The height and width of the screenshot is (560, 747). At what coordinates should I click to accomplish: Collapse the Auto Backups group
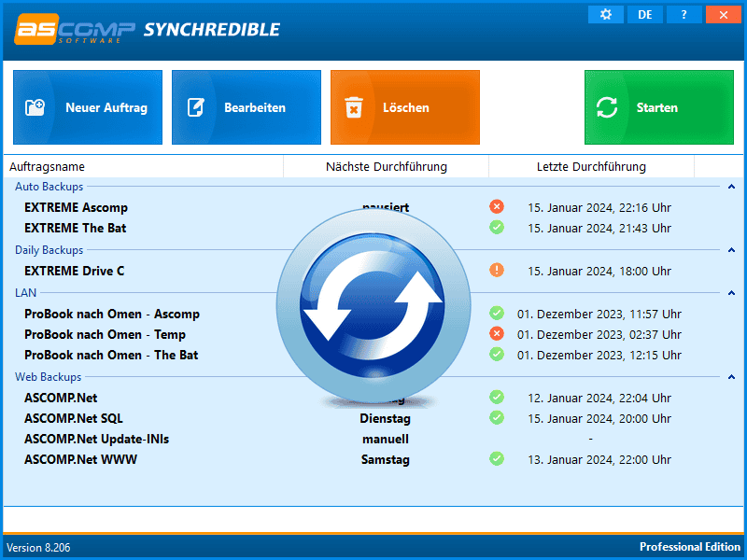click(731, 187)
